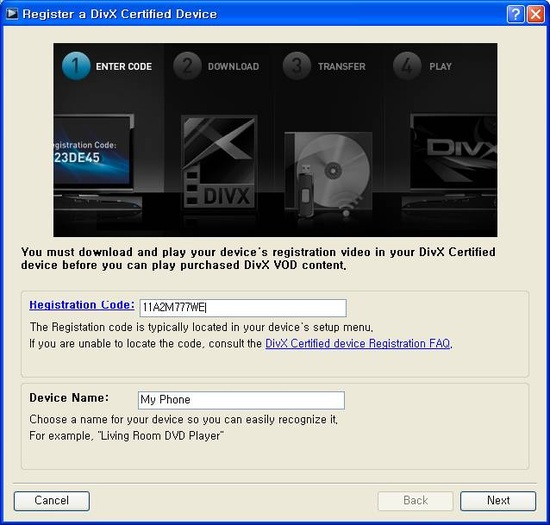Click the step 4 Play circle icon
The height and width of the screenshot is (525, 550).
pos(407,66)
